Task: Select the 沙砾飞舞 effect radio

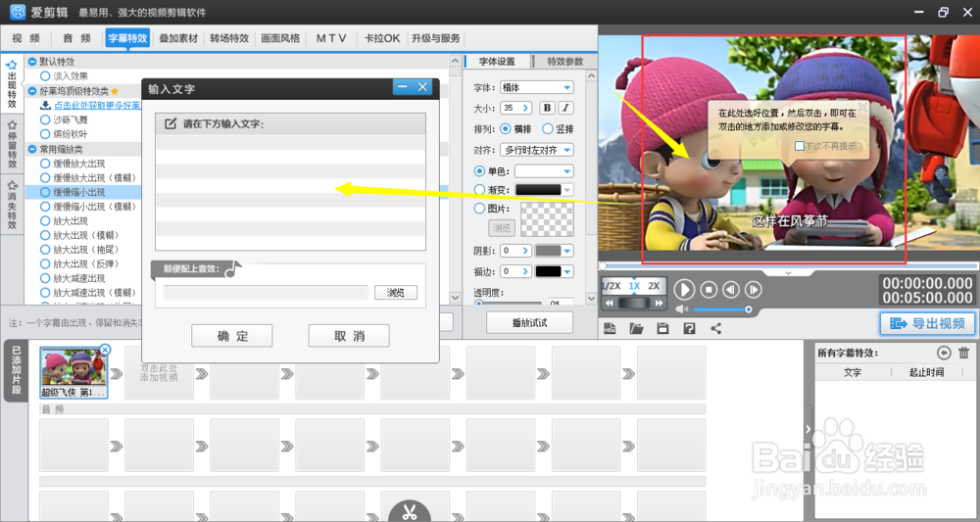Action: pos(45,119)
